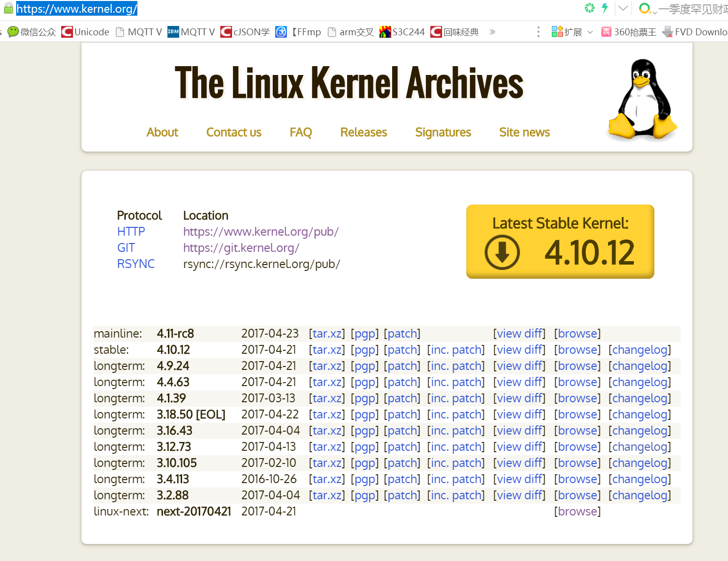This screenshot has height=561, width=728.
Task: Click the Latest Stable Kernel 4.10.12 button
Action: (560, 242)
